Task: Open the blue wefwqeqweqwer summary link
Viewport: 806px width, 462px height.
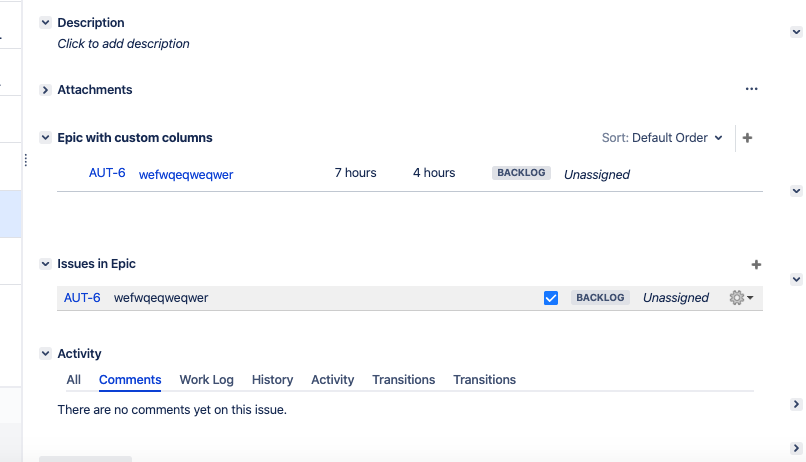Action: (x=186, y=174)
